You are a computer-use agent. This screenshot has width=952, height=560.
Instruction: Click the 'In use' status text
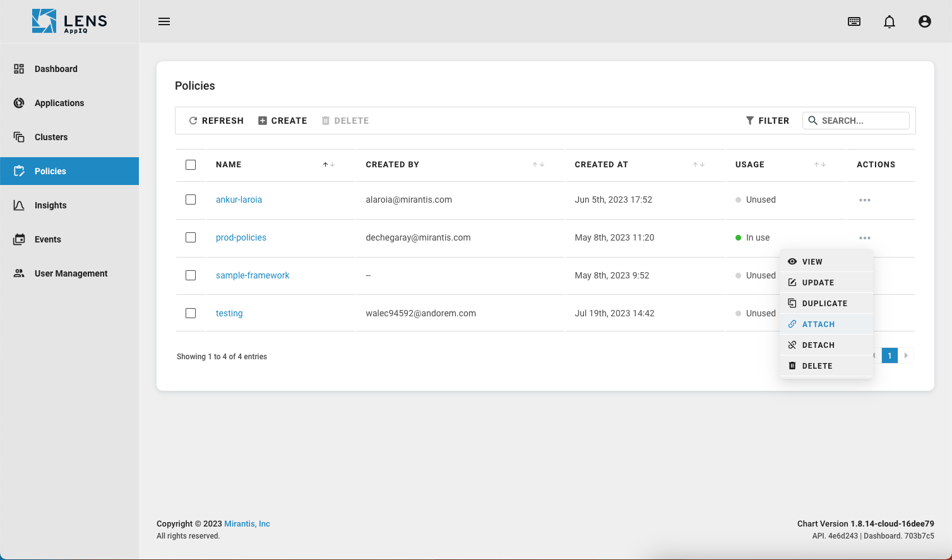[758, 237]
